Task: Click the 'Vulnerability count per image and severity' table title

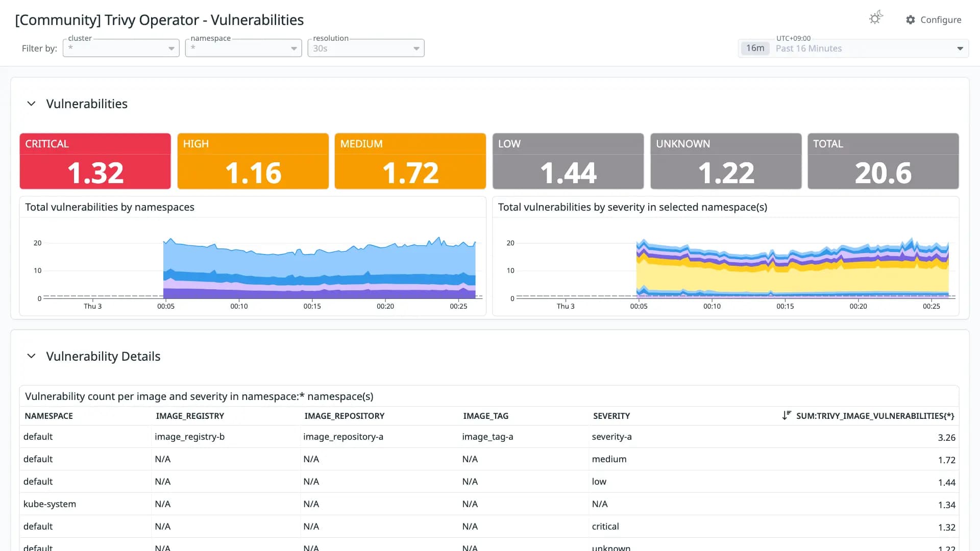Action: pos(199,396)
